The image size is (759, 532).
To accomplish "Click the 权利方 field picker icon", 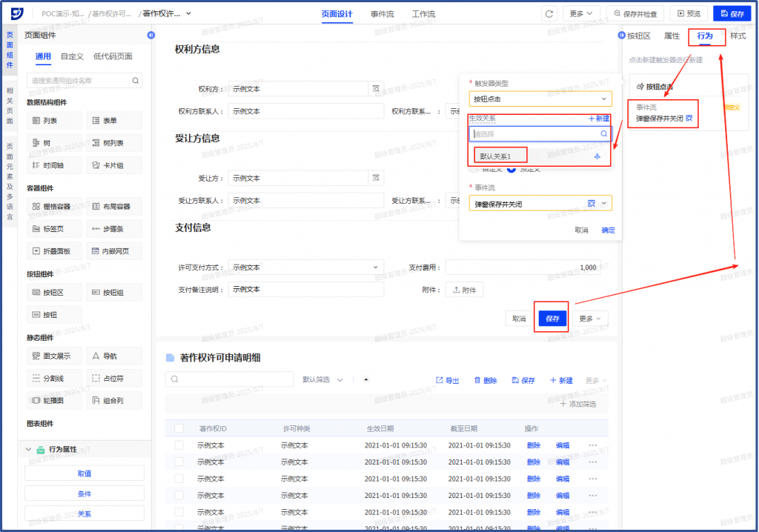I will point(376,89).
